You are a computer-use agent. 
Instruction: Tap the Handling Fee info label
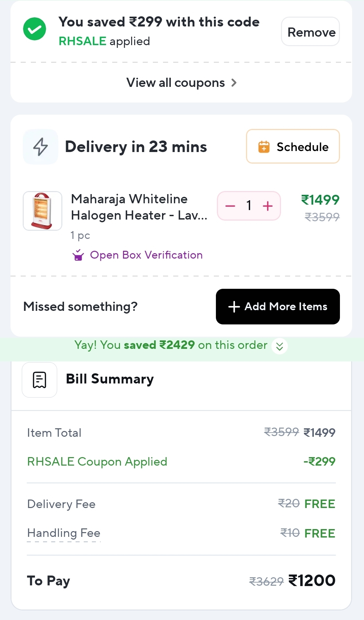[x=64, y=533]
